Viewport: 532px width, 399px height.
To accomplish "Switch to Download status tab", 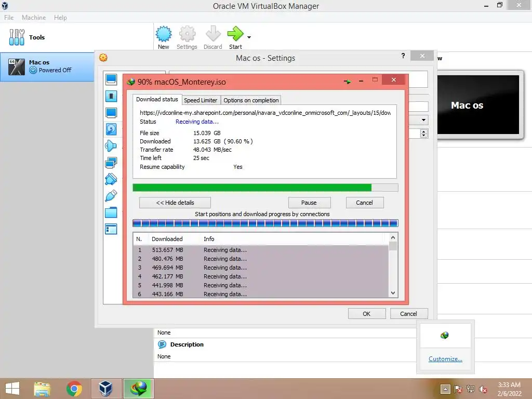I will pyautogui.click(x=157, y=99).
